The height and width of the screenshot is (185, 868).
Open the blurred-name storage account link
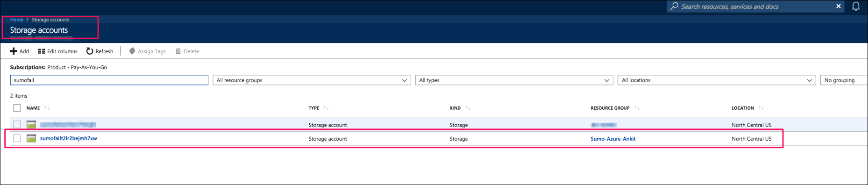click(68, 125)
